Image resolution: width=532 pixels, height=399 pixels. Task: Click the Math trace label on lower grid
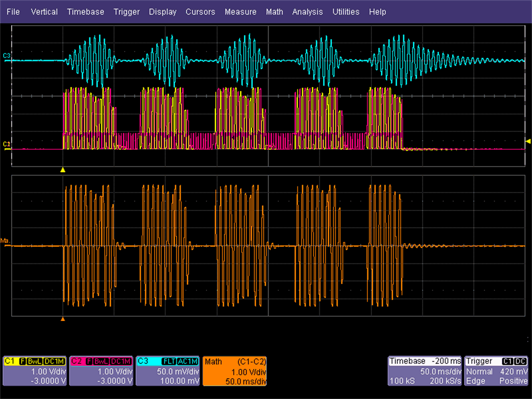(x=6, y=241)
